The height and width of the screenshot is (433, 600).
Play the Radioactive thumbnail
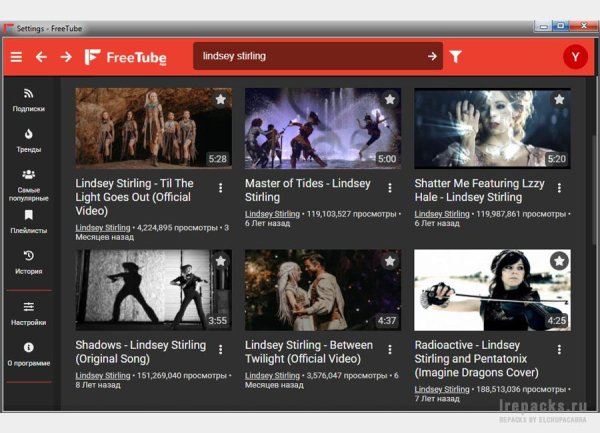[492, 290]
